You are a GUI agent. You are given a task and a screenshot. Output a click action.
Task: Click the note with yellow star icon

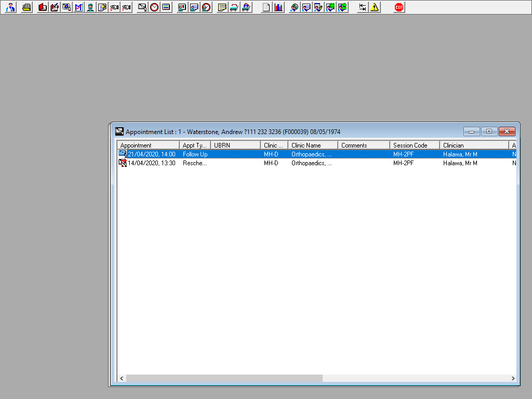[x=102, y=7]
